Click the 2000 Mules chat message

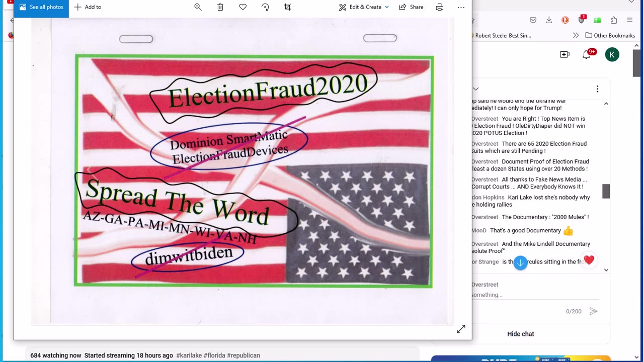(x=530, y=217)
